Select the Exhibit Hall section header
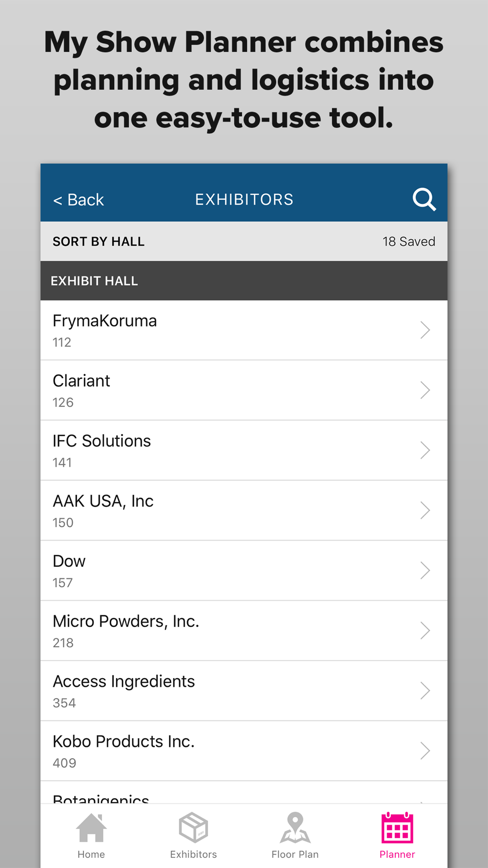 coord(244,281)
